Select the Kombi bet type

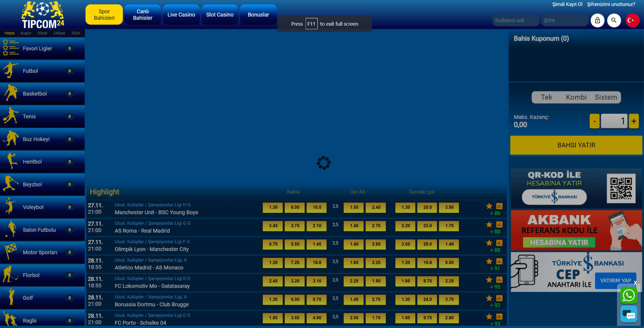click(x=576, y=97)
